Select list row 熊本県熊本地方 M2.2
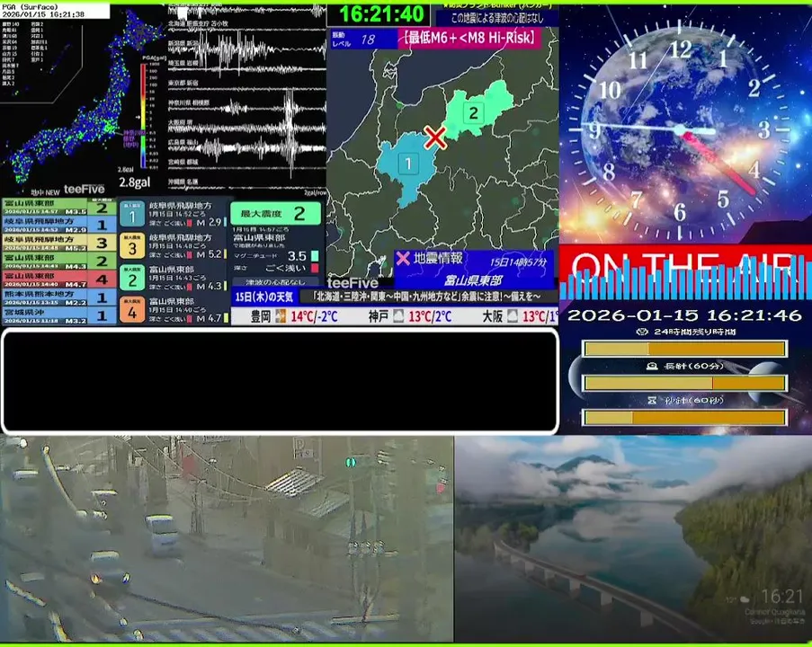The height and width of the screenshot is (647, 812). [x=58, y=297]
